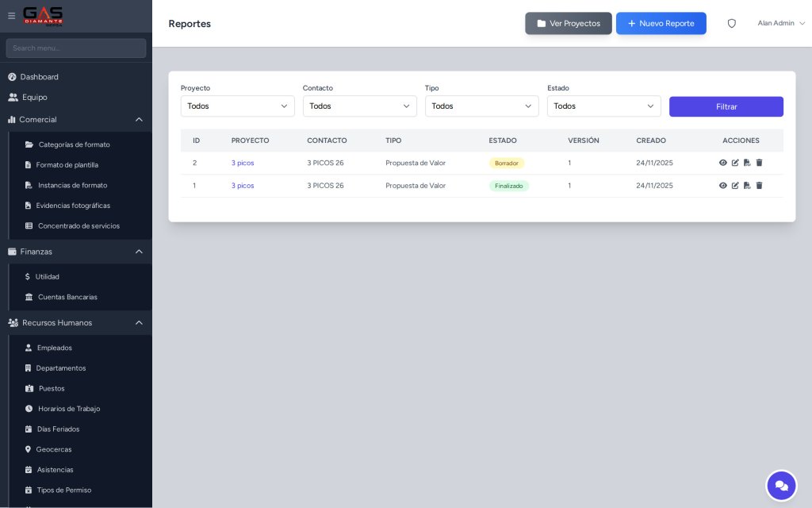
Task: Open Utilidad under Finanzas
Action: point(47,277)
